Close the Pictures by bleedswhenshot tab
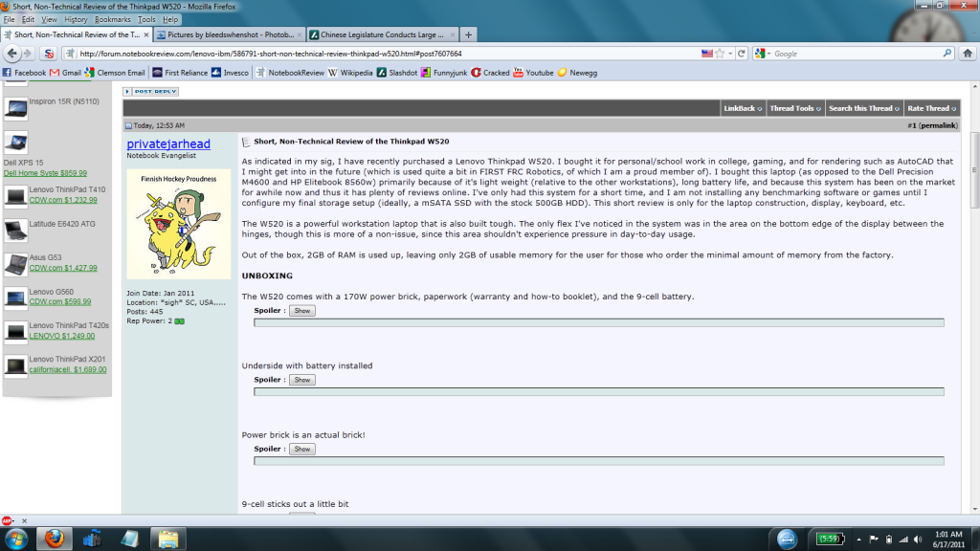Viewport: 980px width, 551px height. [300, 35]
